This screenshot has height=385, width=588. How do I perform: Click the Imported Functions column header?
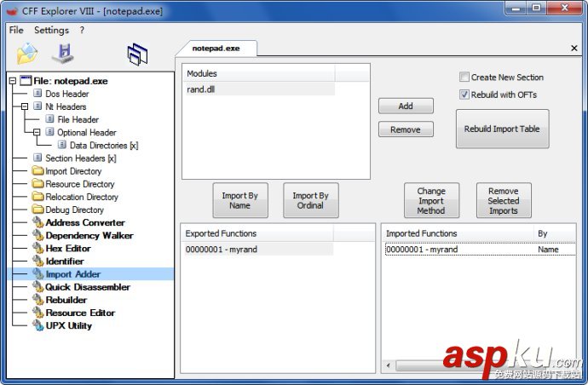pos(458,233)
